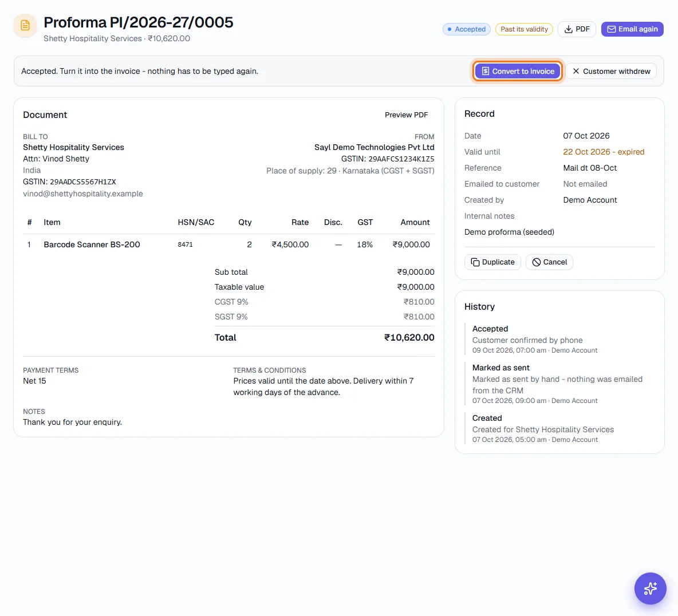Image resolution: width=678 pixels, height=616 pixels.
Task: Click Created by Demo Account value
Action: tap(590, 200)
